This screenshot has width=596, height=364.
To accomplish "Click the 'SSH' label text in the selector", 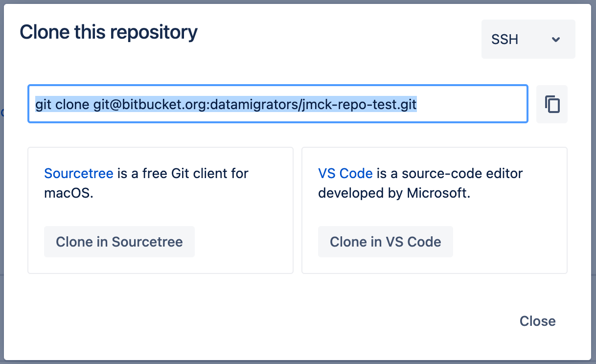I will click(504, 39).
